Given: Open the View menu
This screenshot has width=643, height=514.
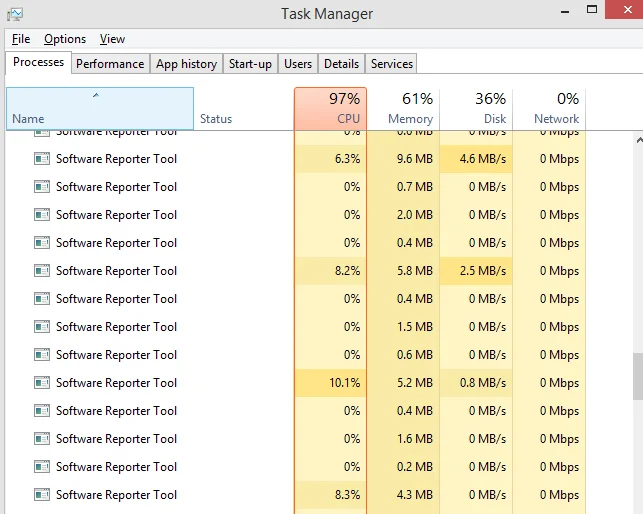Looking at the screenshot, I should 112,39.
